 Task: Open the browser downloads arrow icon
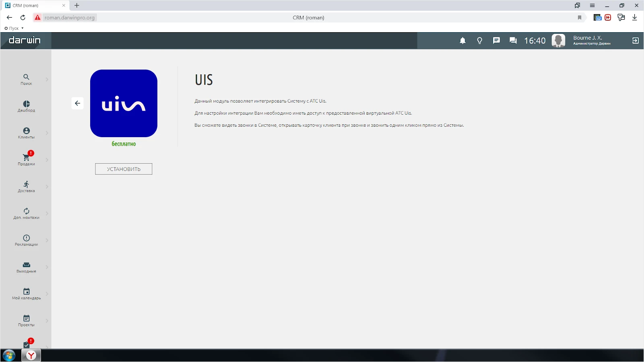pyautogui.click(x=635, y=17)
